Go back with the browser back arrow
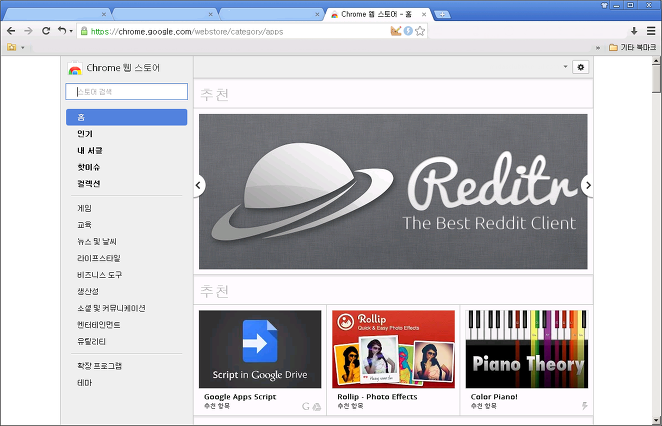Screen dimensions: 662x426 click(11, 31)
